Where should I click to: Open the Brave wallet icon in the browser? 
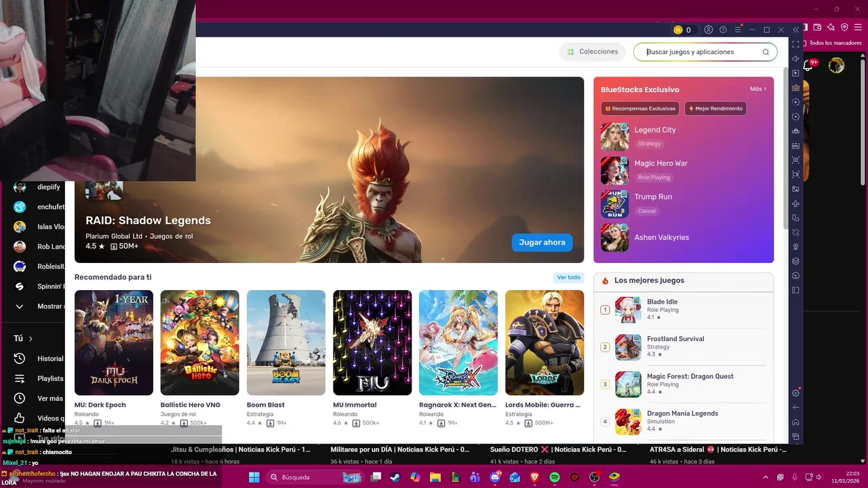coord(818,27)
